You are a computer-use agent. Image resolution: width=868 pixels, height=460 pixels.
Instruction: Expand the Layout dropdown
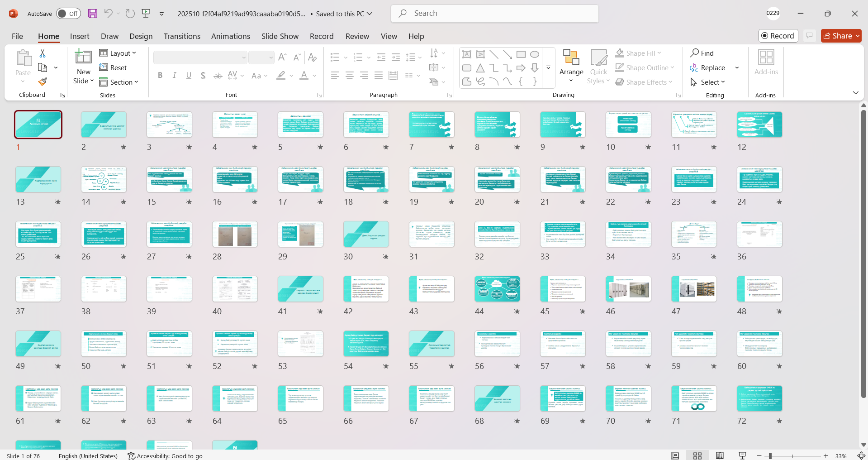tap(118, 53)
